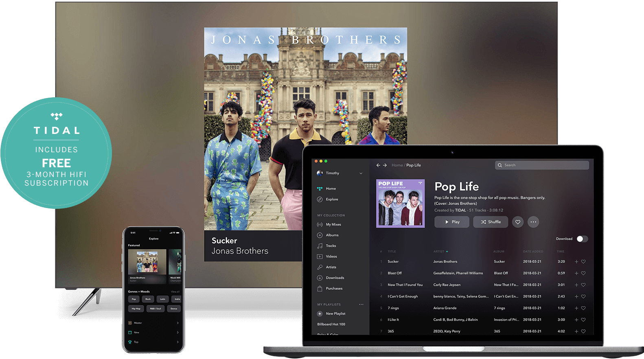
Task: Select the Hip-Hop genre chip on phone
Action: [136, 309]
